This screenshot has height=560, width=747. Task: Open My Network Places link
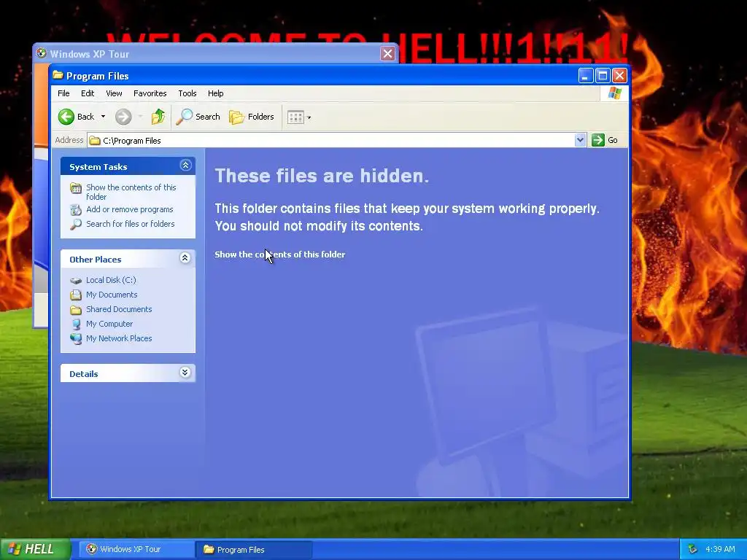(119, 338)
